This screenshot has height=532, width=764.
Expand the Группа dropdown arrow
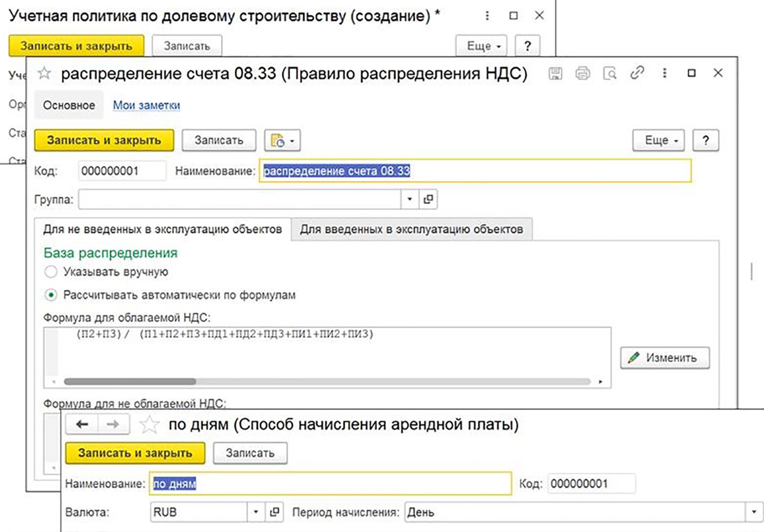410,199
